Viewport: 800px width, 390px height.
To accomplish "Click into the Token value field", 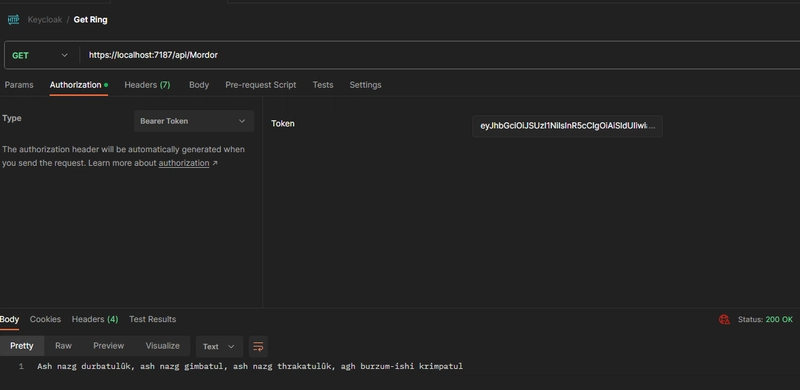I will pyautogui.click(x=567, y=126).
